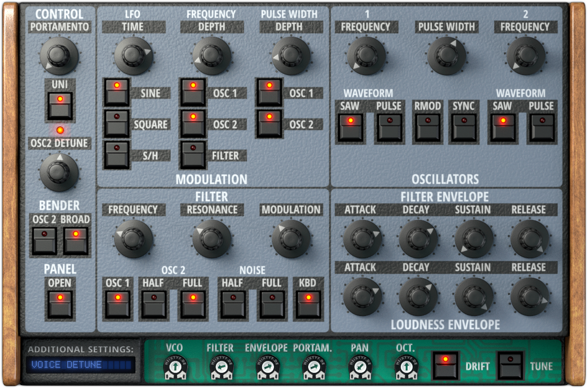Enable oscillator SYNC

pyautogui.click(x=464, y=125)
